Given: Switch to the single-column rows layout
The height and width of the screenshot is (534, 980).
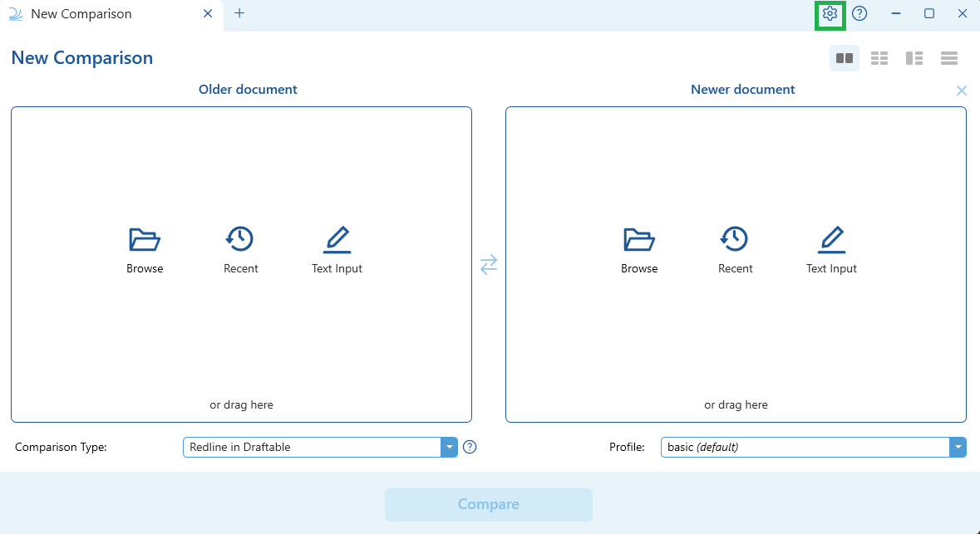Looking at the screenshot, I should coord(949,58).
